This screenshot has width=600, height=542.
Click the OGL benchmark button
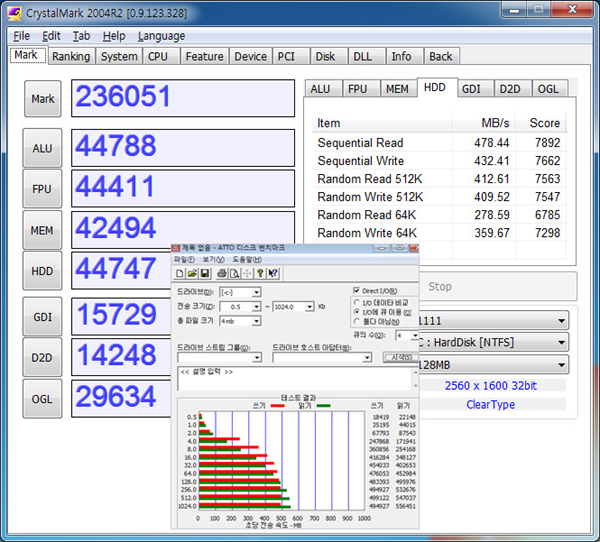42,399
